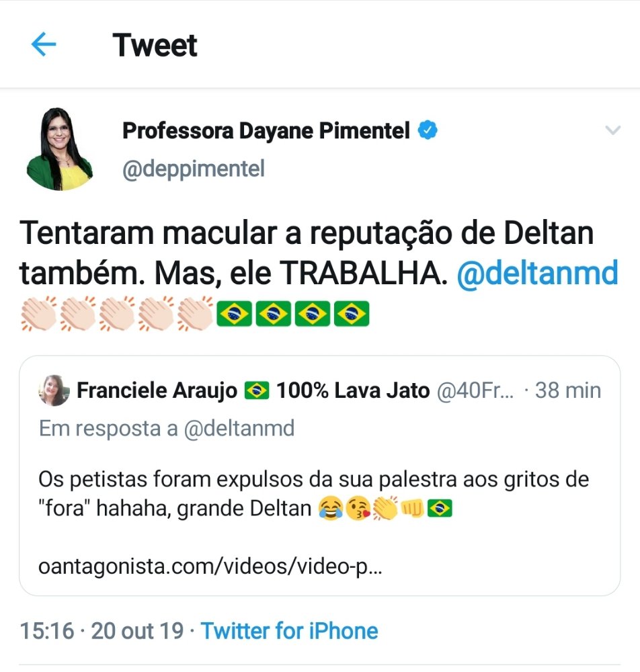The image size is (640, 672).
Task: Tap the @deppimentel handle
Action: [x=193, y=169]
